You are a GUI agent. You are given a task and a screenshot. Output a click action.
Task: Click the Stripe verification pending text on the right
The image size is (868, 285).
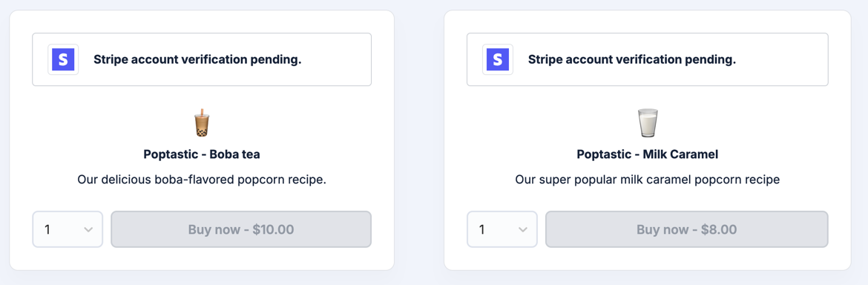[632, 60]
